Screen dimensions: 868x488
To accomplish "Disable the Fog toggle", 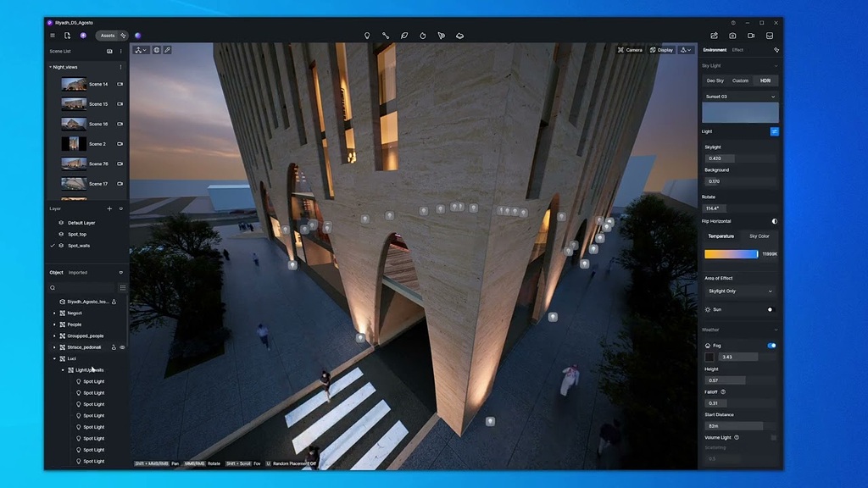I will (x=771, y=346).
